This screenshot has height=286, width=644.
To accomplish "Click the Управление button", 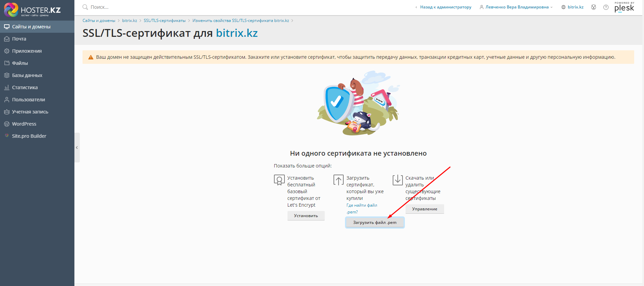I will (x=424, y=209).
